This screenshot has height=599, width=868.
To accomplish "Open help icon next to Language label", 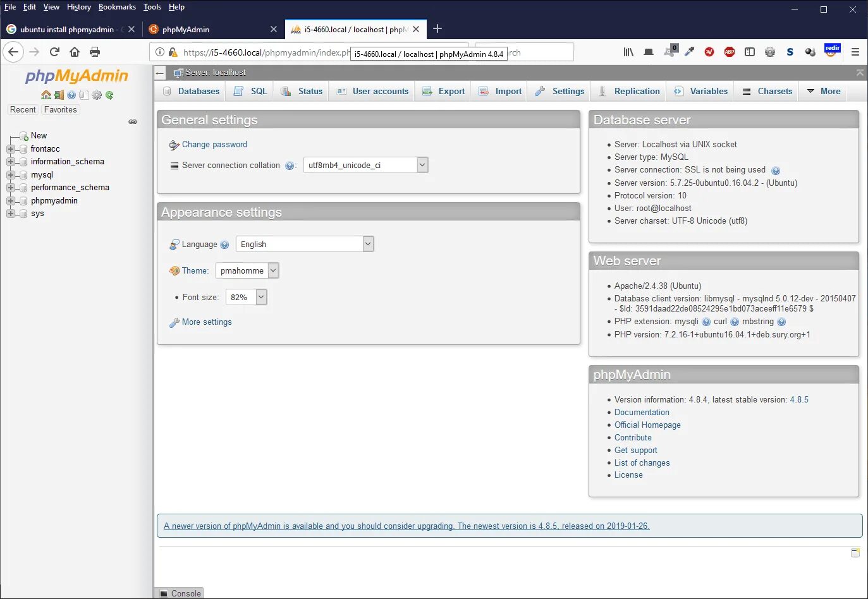I will pyautogui.click(x=224, y=245).
